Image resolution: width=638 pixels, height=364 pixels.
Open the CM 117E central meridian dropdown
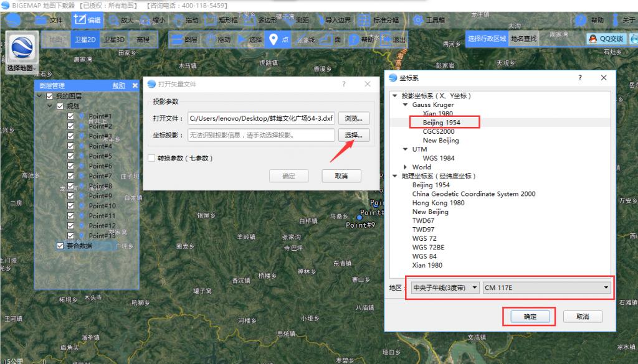pos(547,287)
